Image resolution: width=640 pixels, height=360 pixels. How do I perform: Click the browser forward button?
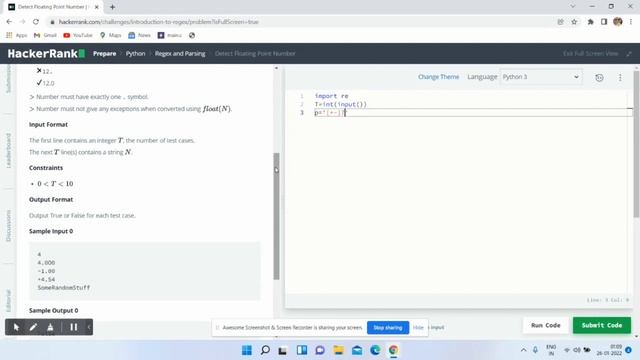(22, 22)
